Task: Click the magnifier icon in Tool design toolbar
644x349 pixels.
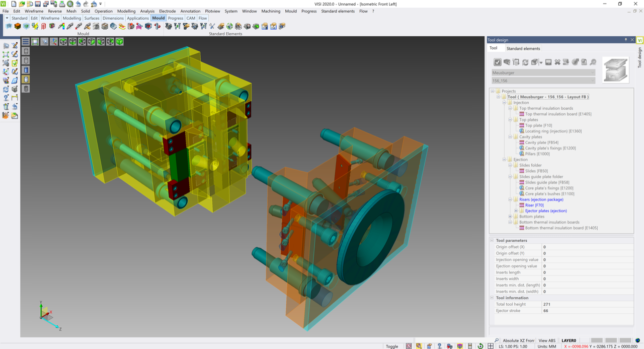Action: 593,62
